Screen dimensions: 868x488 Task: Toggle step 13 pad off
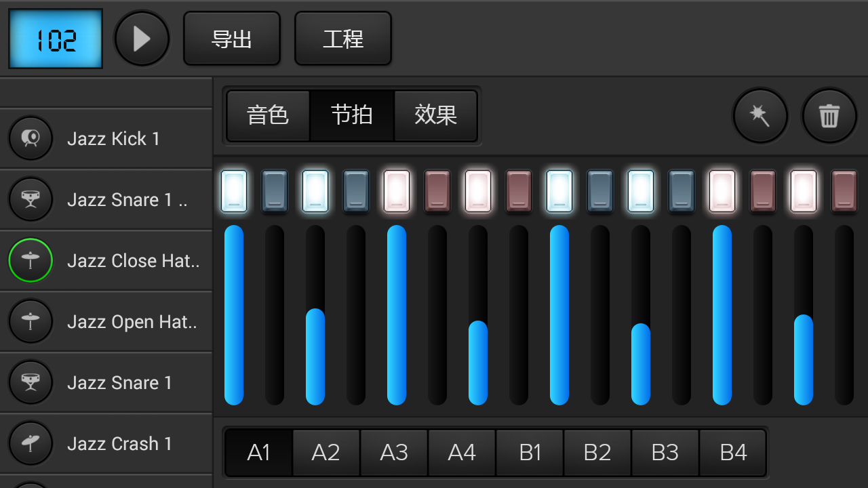tap(722, 191)
